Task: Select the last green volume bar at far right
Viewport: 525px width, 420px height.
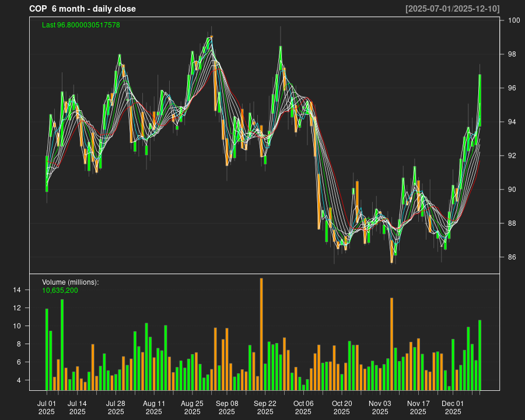Action: [x=480, y=355]
